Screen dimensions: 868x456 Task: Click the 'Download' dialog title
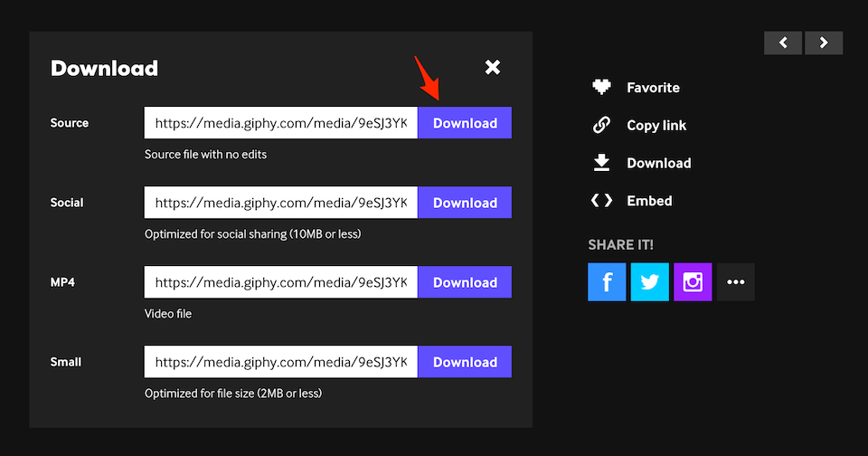tap(104, 68)
